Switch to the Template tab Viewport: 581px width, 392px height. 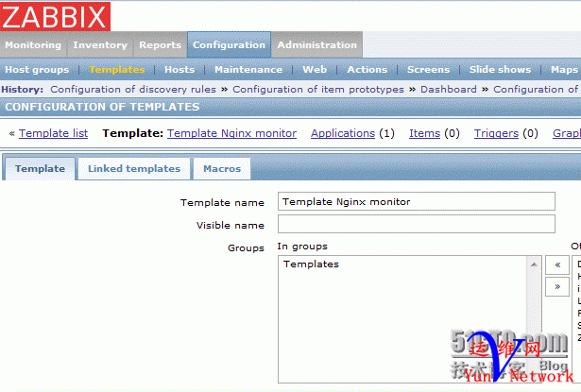coord(40,168)
